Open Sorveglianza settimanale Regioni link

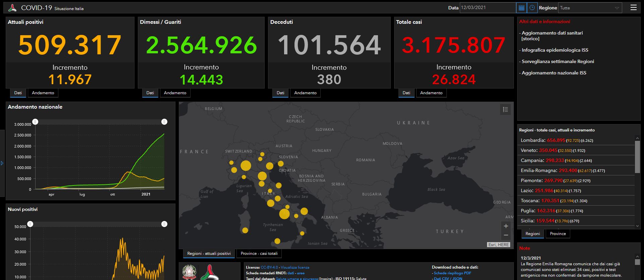tap(557, 61)
